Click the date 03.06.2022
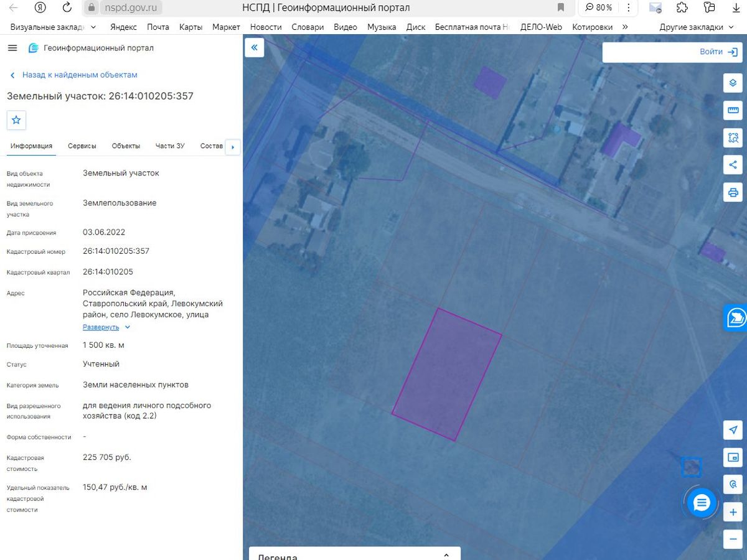Viewport: 747px width, 560px height. pyautogui.click(x=104, y=233)
